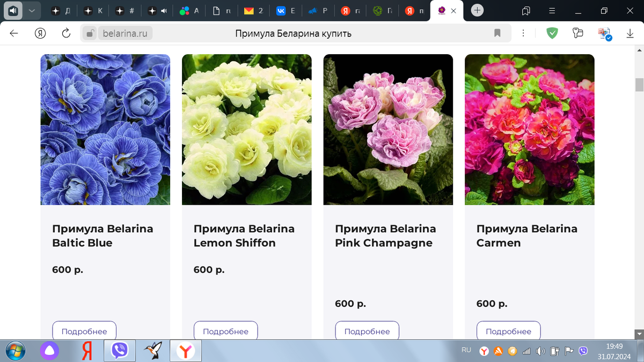Click the Yandex Browser taskbar button
The height and width of the screenshot is (362, 644).
coord(186,351)
